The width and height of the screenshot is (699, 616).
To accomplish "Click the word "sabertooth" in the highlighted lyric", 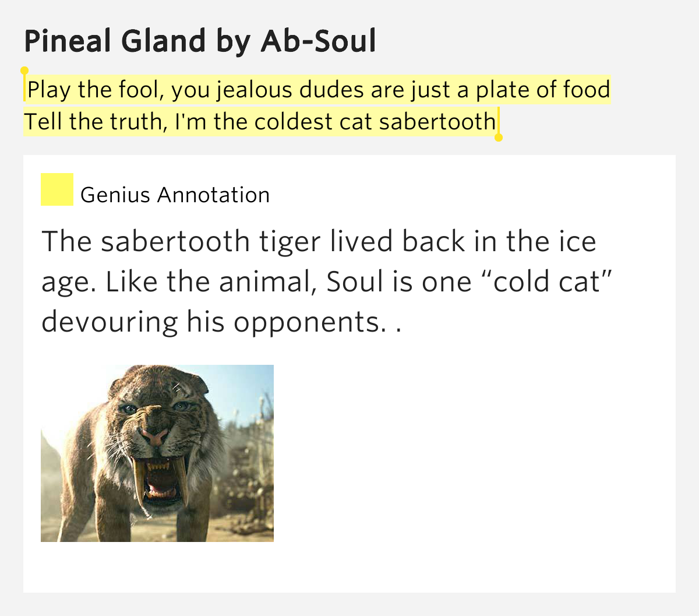I will (437, 122).
